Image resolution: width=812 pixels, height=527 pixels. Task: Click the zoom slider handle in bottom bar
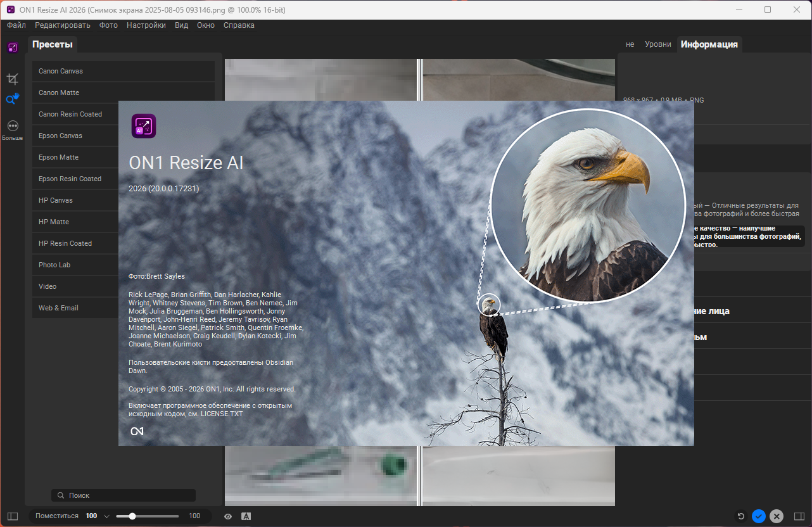click(132, 516)
